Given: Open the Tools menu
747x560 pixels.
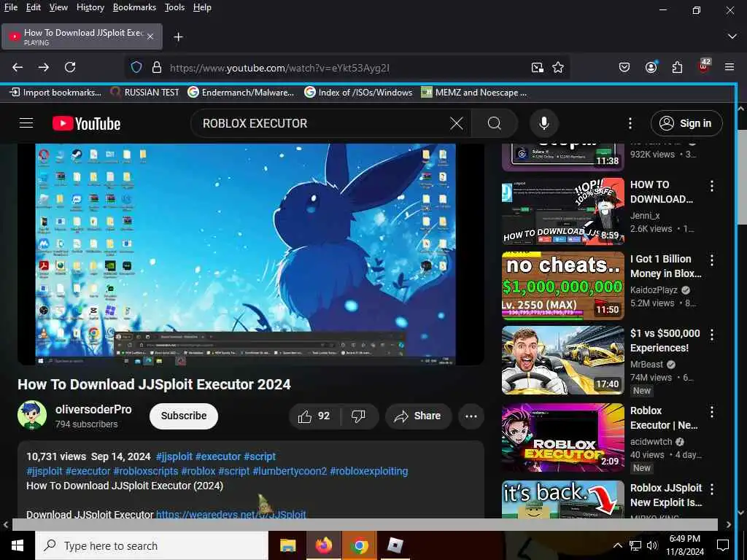Looking at the screenshot, I should click(x=174, y=7).
